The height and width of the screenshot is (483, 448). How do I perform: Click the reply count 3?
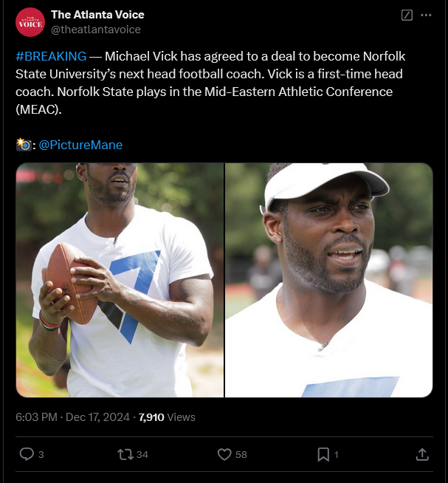click(41, 455)
